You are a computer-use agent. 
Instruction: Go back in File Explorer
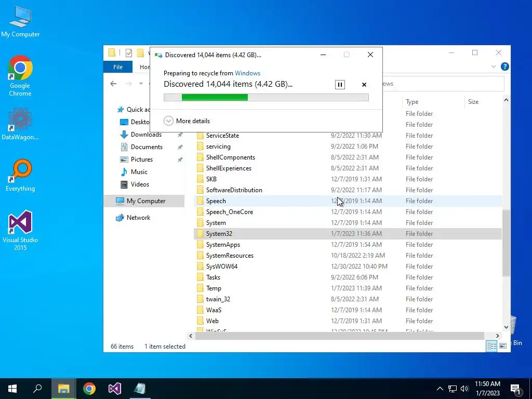pyautogui.click(x=113, y=84)
